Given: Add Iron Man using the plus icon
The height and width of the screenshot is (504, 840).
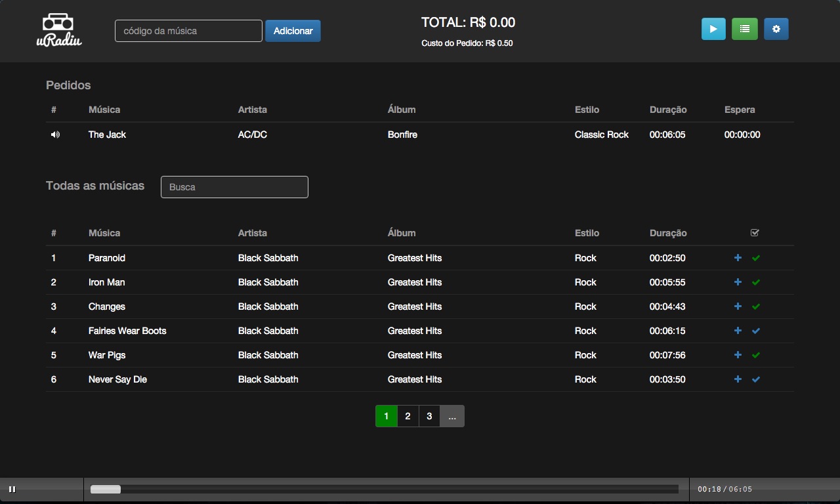Looking at the screenshot, I should [x=738, y=282].
